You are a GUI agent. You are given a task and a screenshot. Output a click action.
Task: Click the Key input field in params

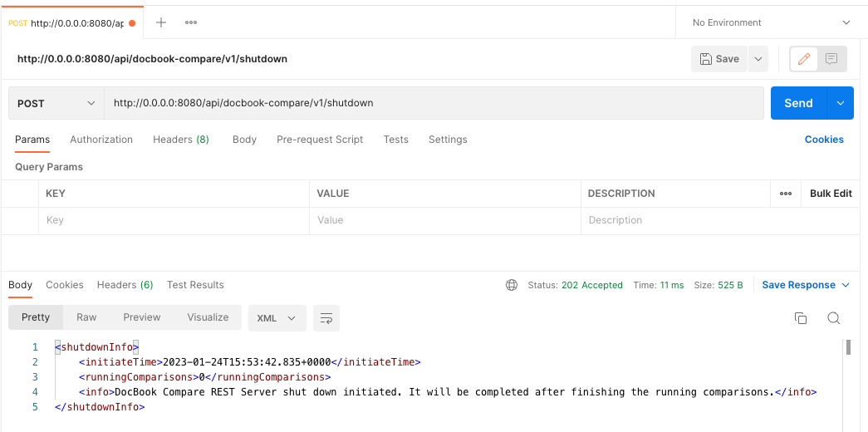(173, 220)
